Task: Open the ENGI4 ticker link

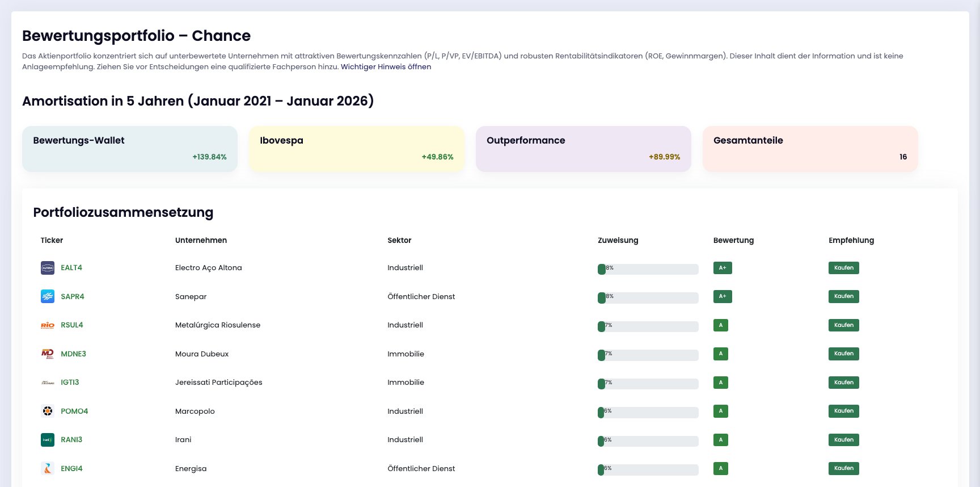Action: coord(71,468)
